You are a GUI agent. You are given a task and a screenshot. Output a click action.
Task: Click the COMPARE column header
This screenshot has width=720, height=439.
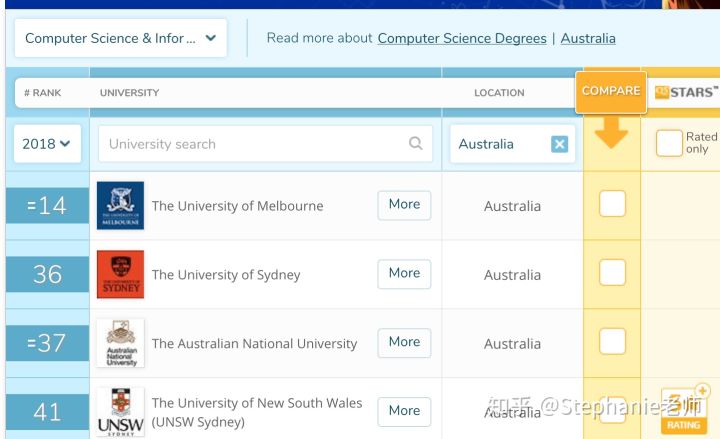[611, 92]
